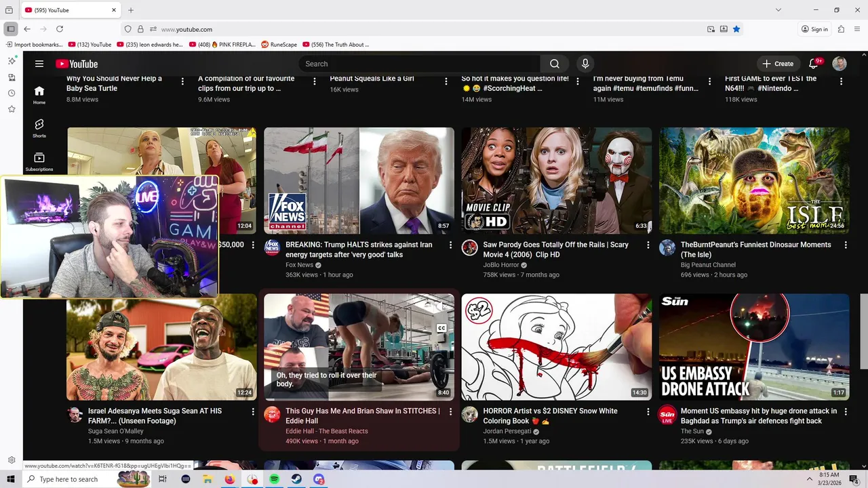Open the Fox News channel name link
Screen dimensions: 868x488
(299, 265)
